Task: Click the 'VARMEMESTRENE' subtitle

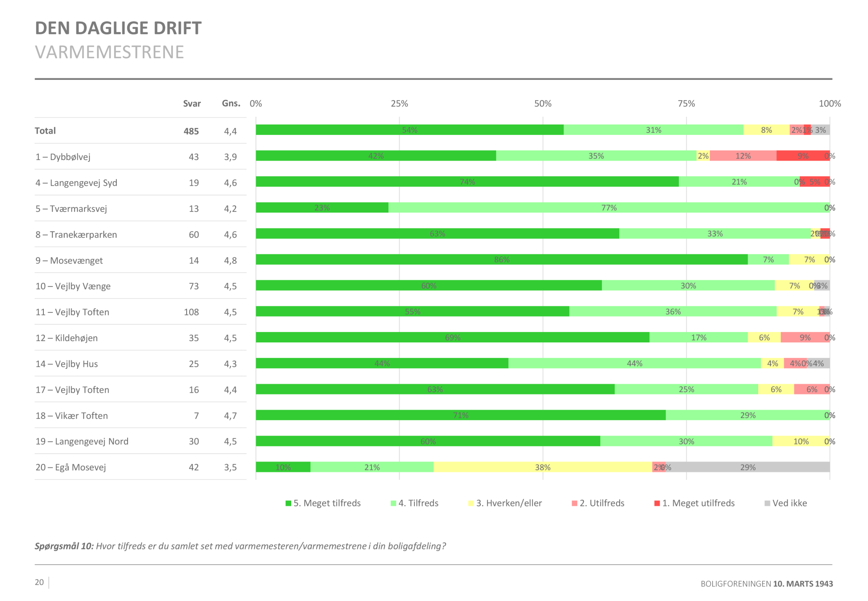Action: coord(109,52)
